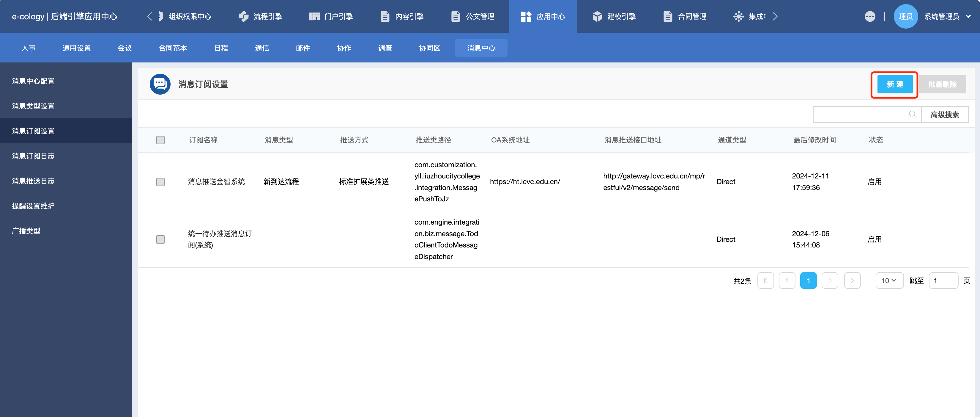Click the search magnifier icon
Screen dimensions: 980x417
point(912,115)
